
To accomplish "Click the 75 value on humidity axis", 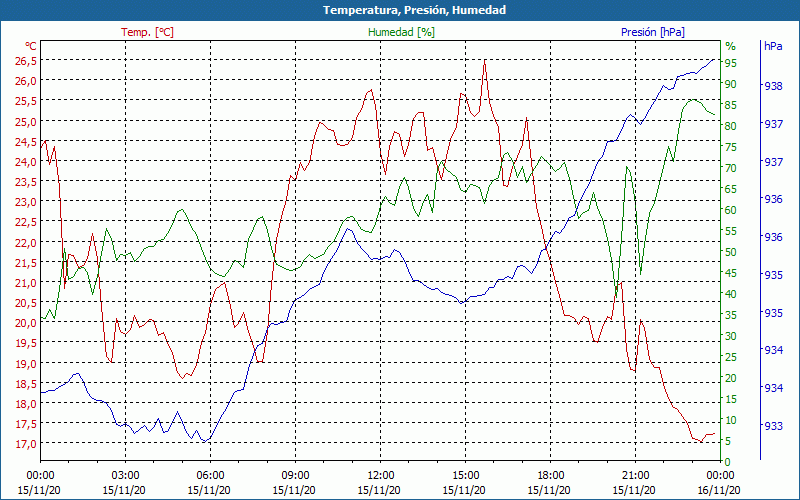I will pos(731,147).
